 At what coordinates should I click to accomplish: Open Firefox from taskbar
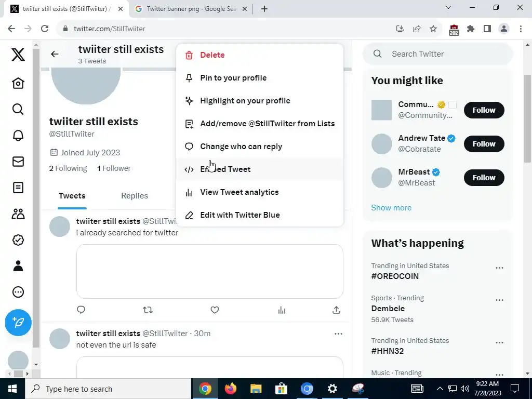pyautogui.click(x=231, y=389)
